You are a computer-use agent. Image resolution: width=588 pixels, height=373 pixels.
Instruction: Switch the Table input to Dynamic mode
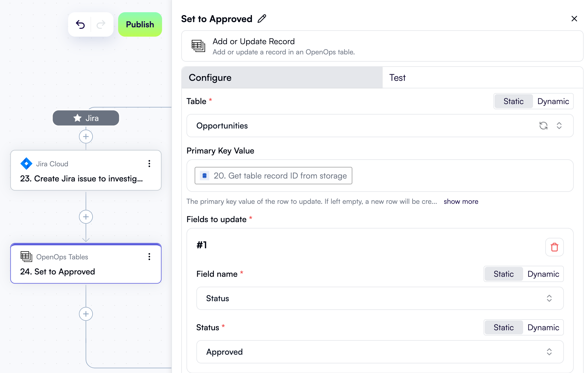click(x=553, y=101)
